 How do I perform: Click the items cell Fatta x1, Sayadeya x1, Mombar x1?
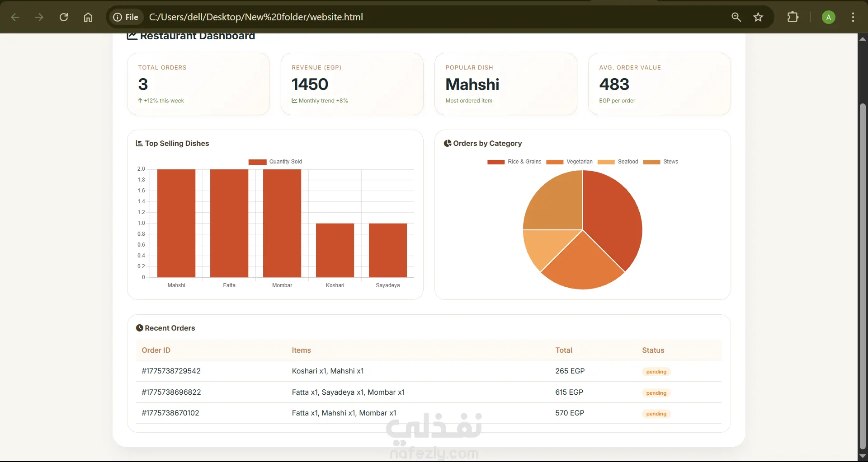(348, 392)
